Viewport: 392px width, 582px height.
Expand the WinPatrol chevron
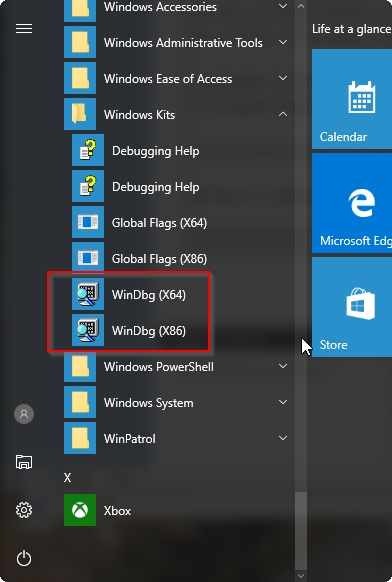(283, 438)
